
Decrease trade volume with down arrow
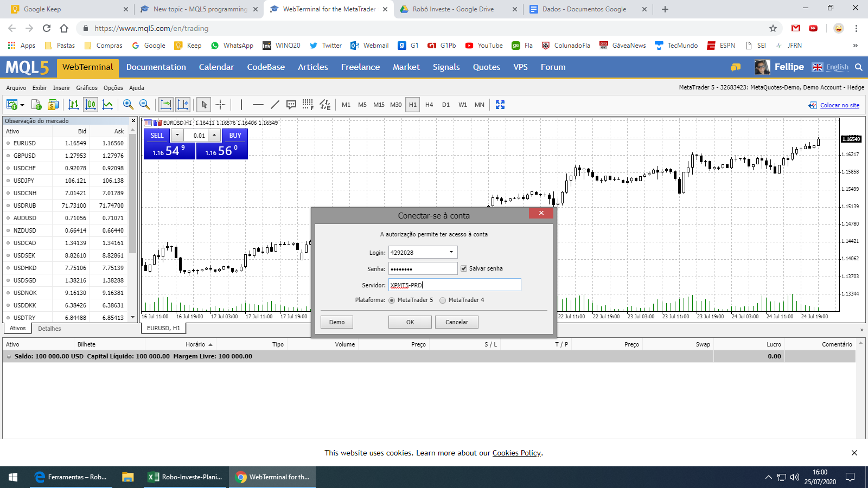click(x=177, y=135)
